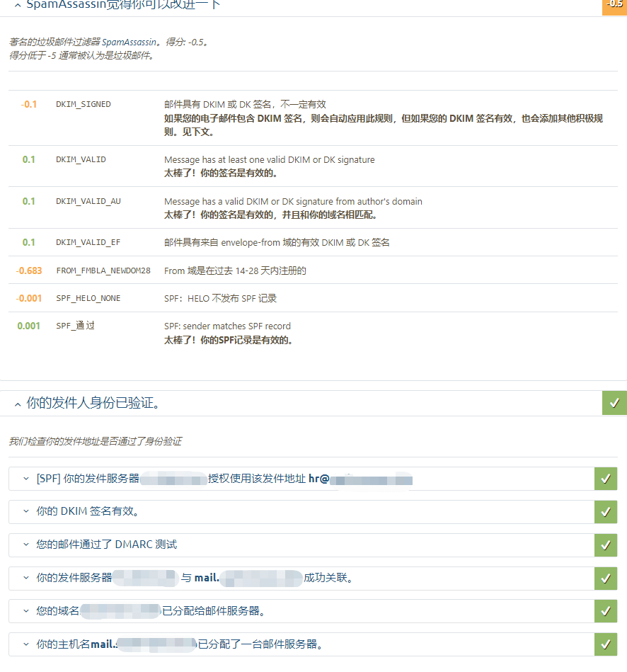The image size is (627, 672).
Task: Select the FROM_FMBLA_NEWDOM28 rule name
Action: [103, 270]
